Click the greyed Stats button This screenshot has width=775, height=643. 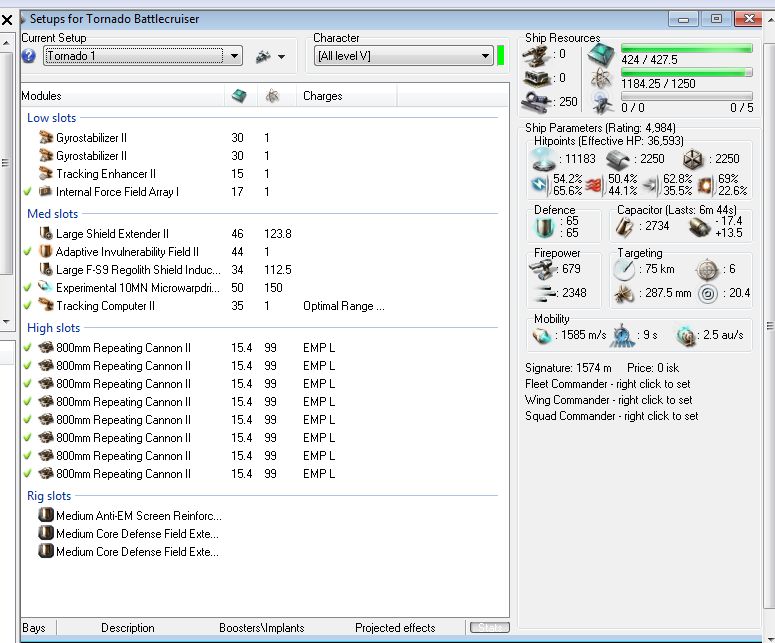coord(490,627)
